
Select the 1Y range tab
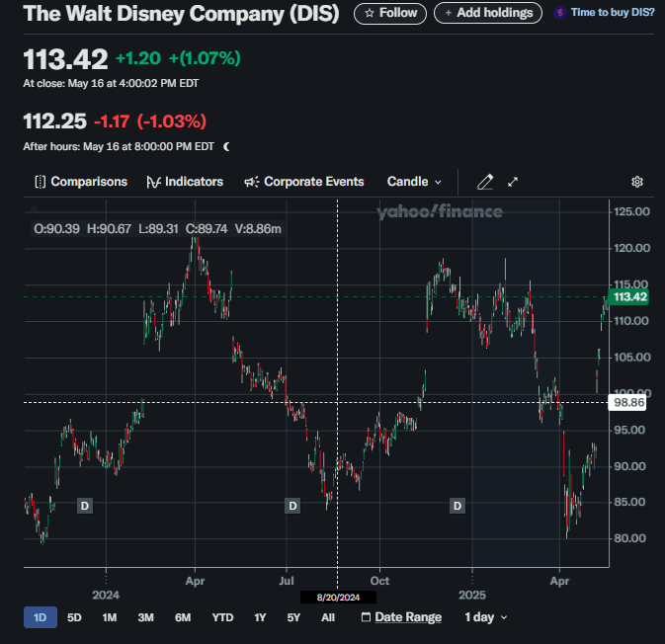point(260,617)
